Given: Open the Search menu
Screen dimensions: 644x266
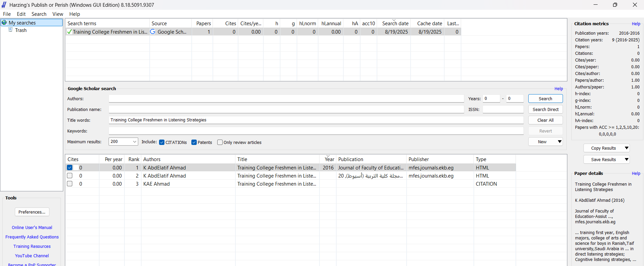Looking at the screenshot, I should pyautogui.click(x=39, y=14).
